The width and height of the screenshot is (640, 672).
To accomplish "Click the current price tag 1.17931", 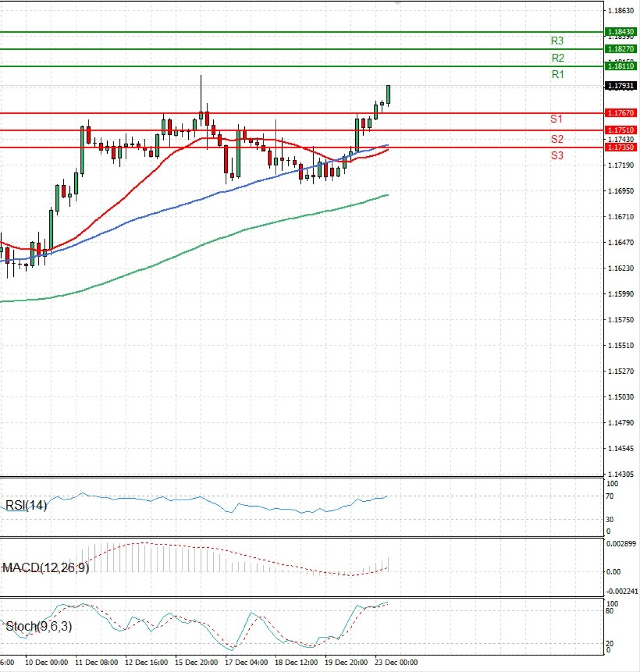I will [x=621, y=86].
